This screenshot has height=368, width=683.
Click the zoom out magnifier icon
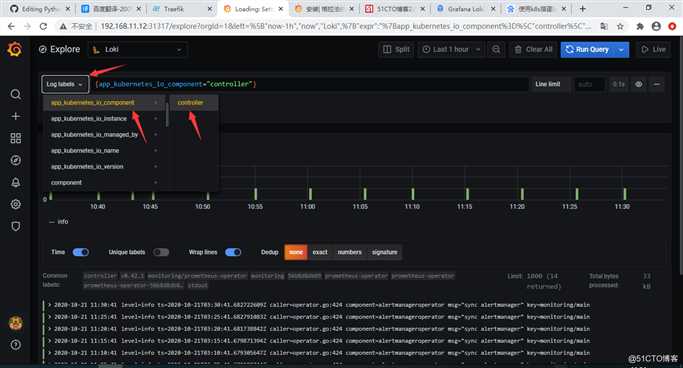[496, 50]
